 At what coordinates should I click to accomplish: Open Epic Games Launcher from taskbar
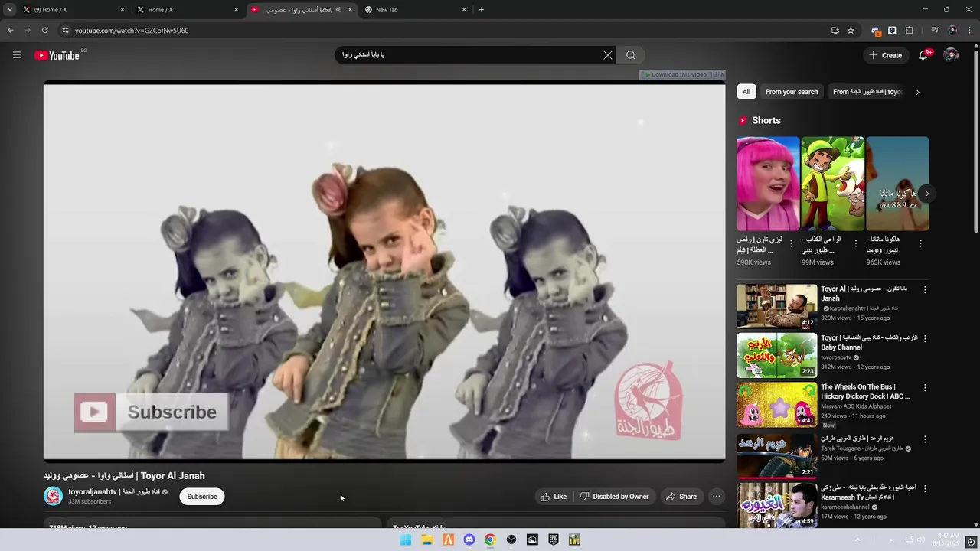[x=554, y=540]
